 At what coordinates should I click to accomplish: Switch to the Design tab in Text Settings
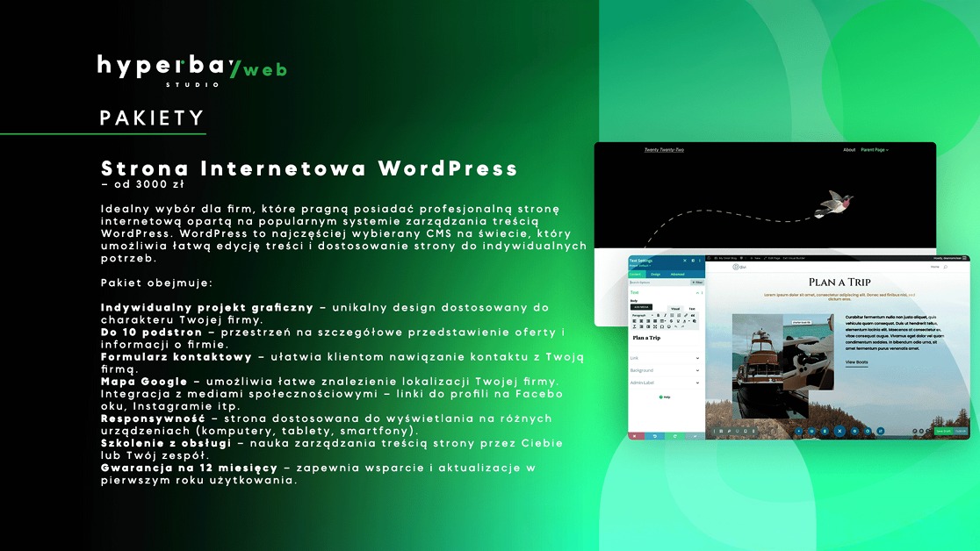coord(656,274)
